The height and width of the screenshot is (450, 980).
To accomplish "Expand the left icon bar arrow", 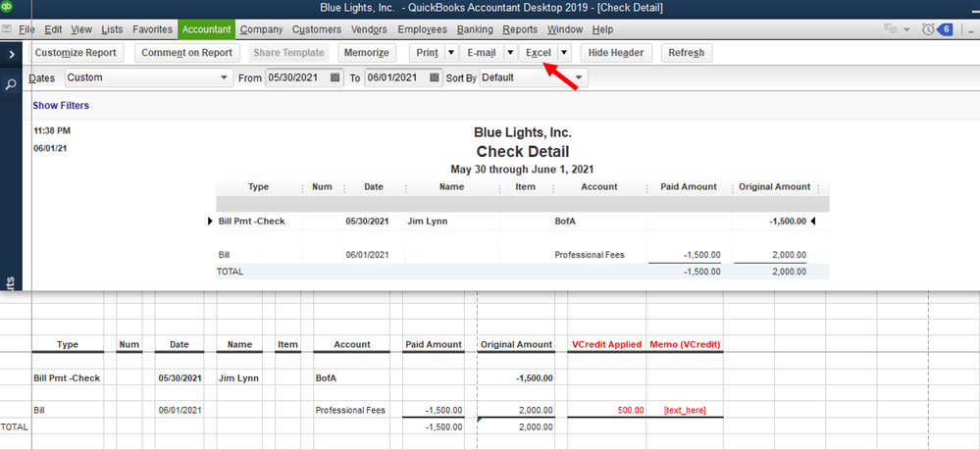I will [11, 55].
